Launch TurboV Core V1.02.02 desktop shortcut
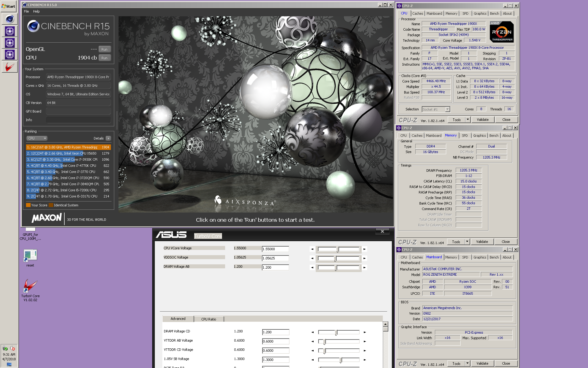The width and height of the screenshot is (588, 368). [30, 290]
